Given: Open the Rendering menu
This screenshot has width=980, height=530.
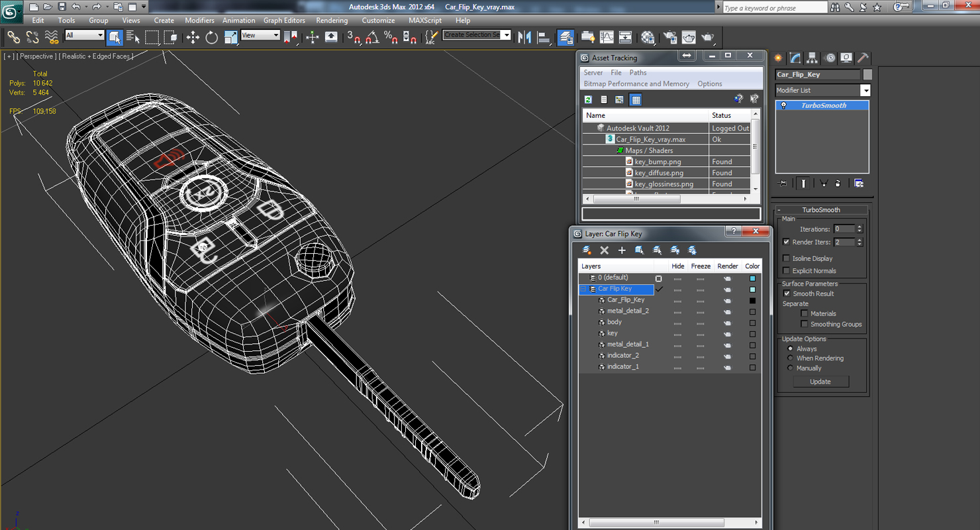Looking at the screenshot, I should click(x=332, y=21).
